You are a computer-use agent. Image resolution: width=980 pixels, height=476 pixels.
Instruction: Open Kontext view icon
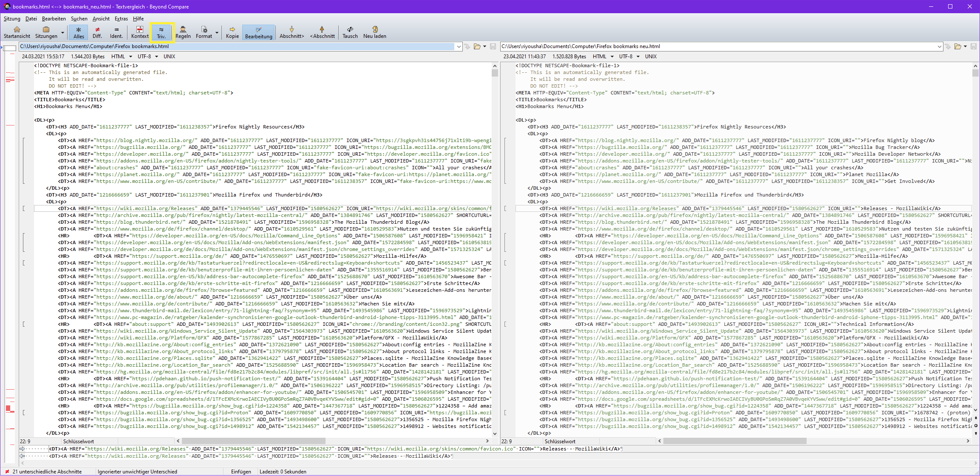140,29
